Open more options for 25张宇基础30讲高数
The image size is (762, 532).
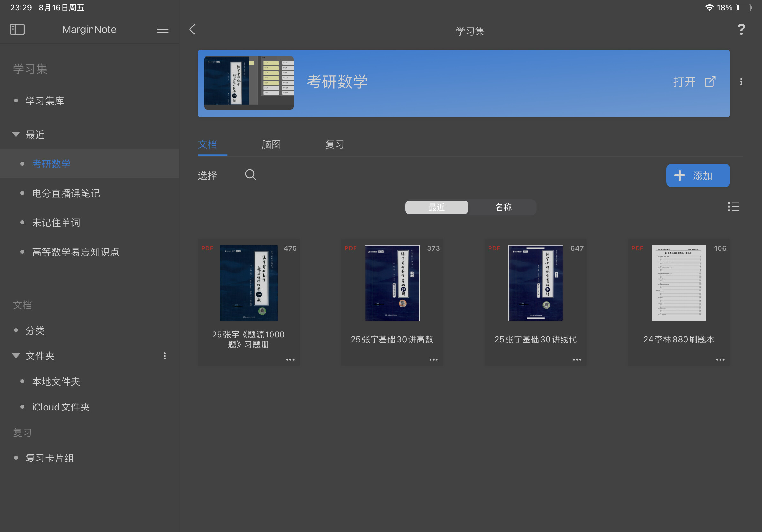(x=433, y=359)
